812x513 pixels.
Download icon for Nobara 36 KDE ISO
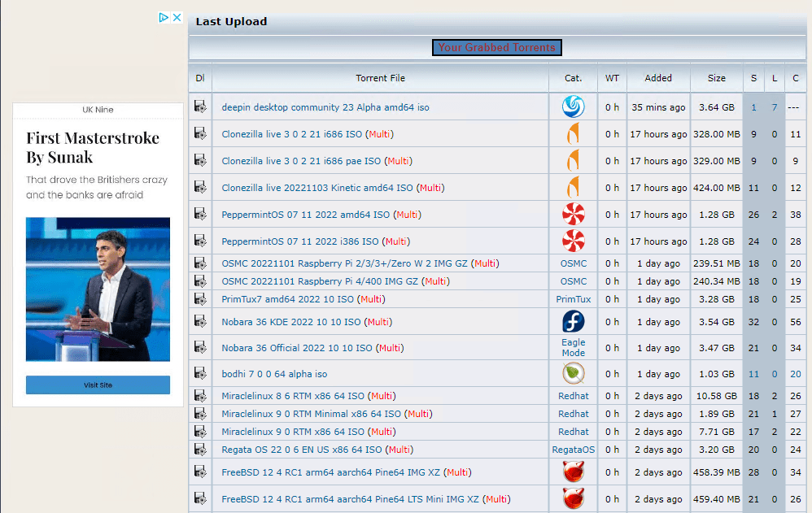click(200, 321)
